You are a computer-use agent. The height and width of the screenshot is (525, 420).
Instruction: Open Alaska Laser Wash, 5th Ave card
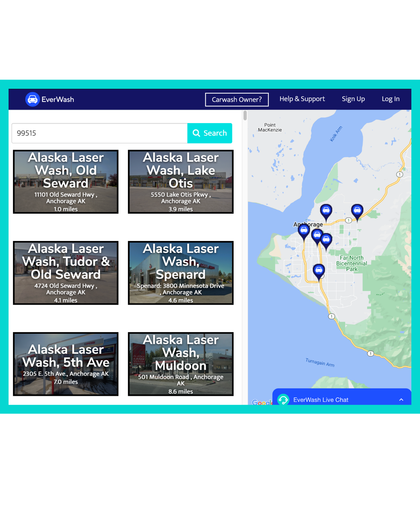(66, 364)
